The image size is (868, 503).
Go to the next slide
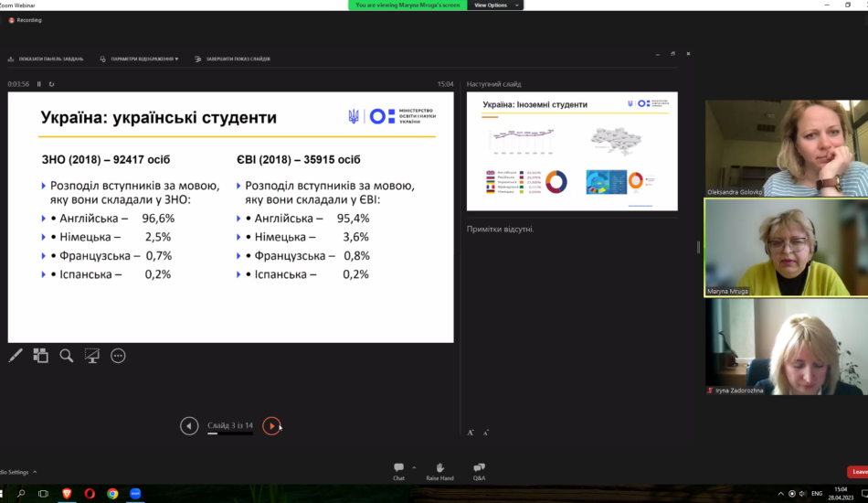click(x=271, y=425)
